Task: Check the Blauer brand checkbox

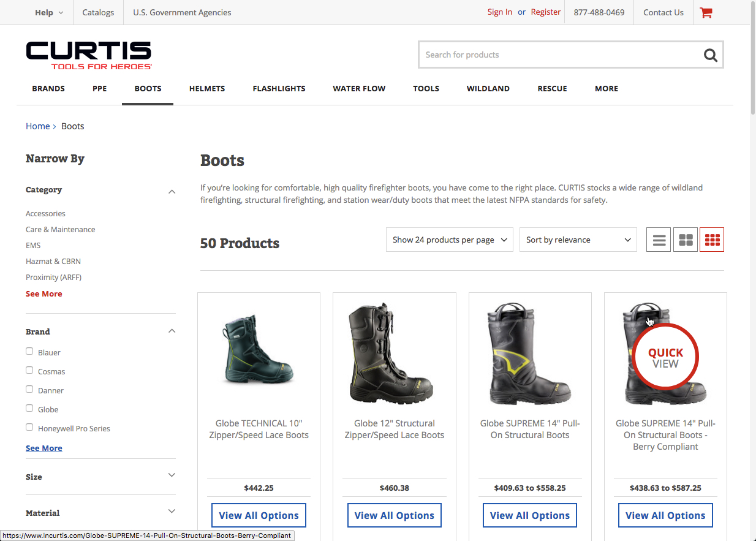Action: coord(29,352)
